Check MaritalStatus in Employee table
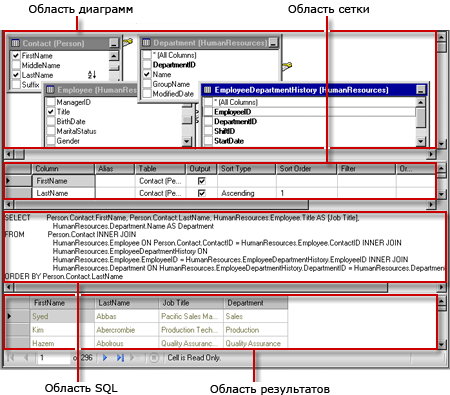 (x=50, y=131)
